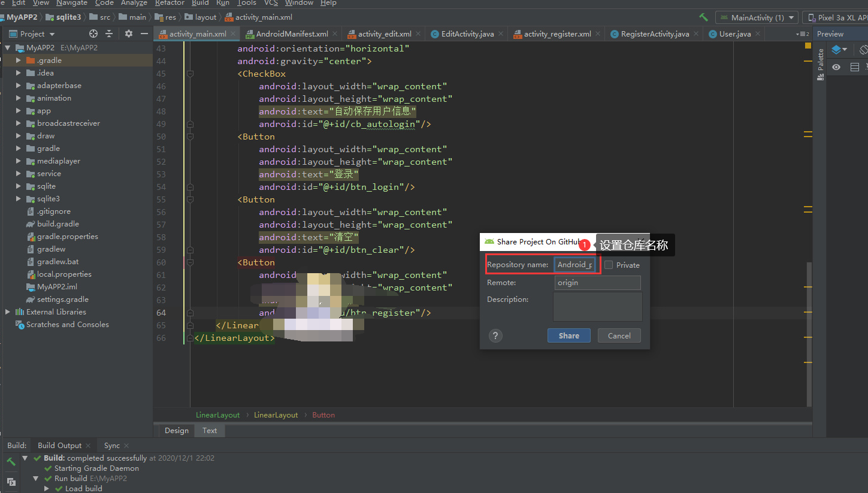Viewport: 868px width, 493px height.
Task: Select the build.gradle file
Action: pyautogui.click(x=58, y=223)
